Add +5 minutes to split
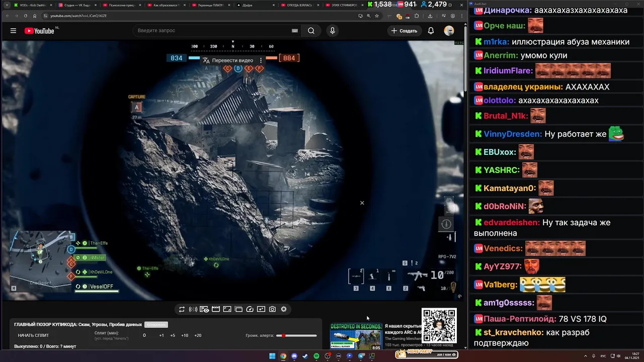The width and height of the screenshot is (644, 362). coord(173,335)
